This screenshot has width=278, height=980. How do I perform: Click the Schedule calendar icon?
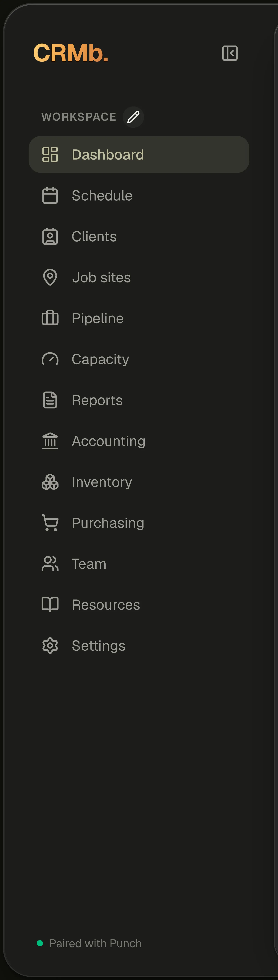[x=50, y=195]
